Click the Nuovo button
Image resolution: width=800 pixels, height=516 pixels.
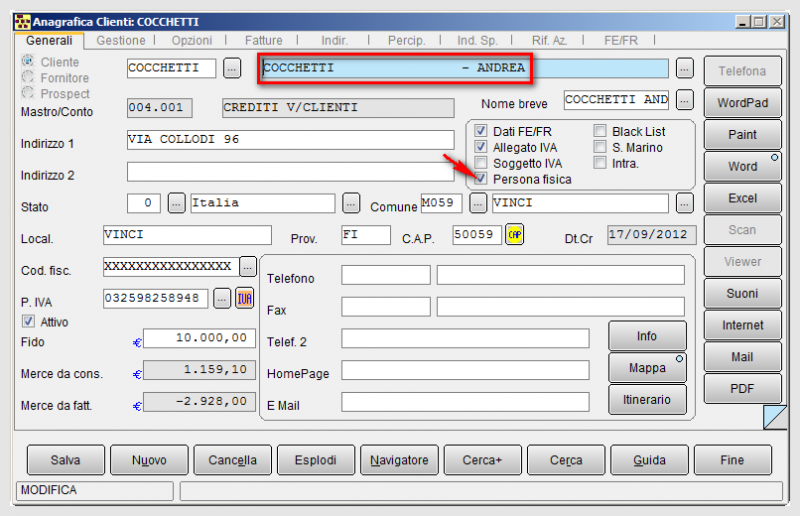[x=149, y=460]
